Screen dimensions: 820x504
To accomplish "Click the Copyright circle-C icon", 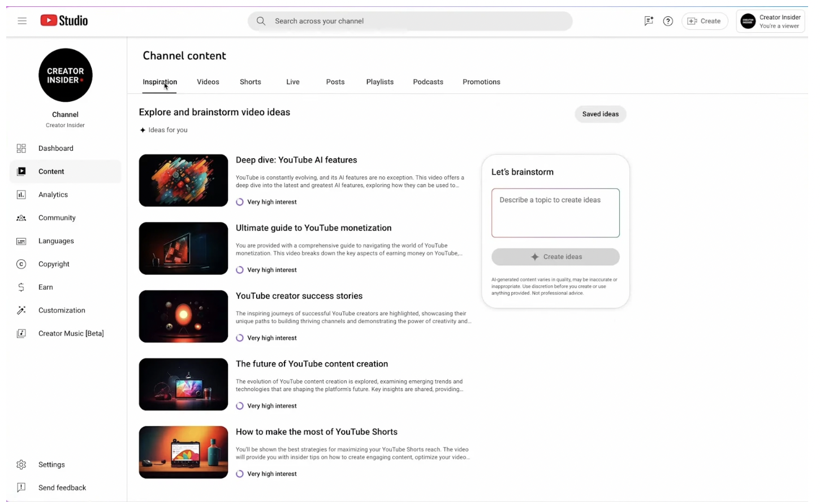I will [x=21, y=264].
